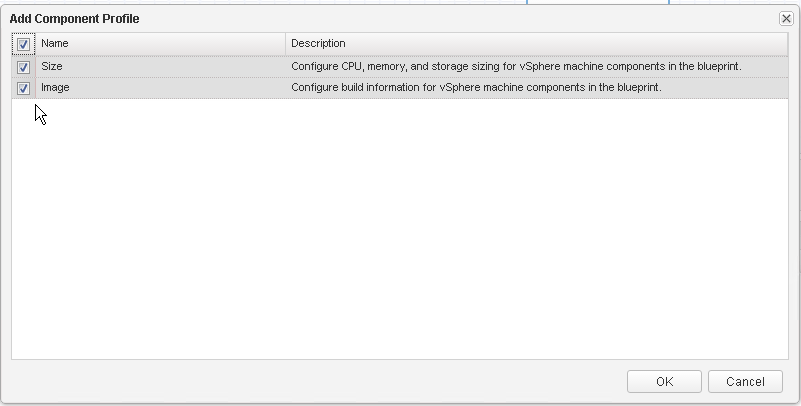Click the blank header space right of Description
Viewport: 801px width, 406px height.
[x=600, y=44]
